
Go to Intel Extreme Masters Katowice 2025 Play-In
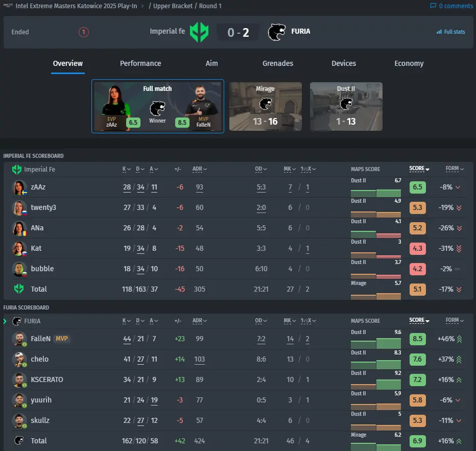[76, 6]
